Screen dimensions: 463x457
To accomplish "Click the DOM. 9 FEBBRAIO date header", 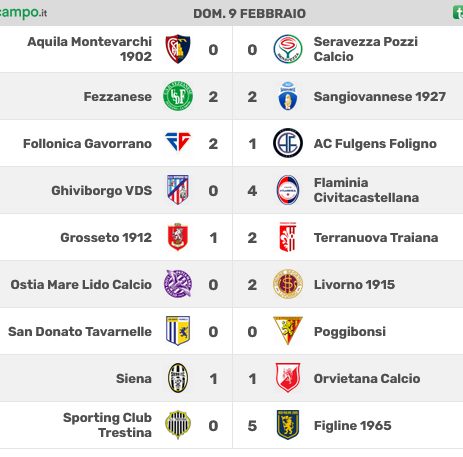I will (x=249, y=14).
